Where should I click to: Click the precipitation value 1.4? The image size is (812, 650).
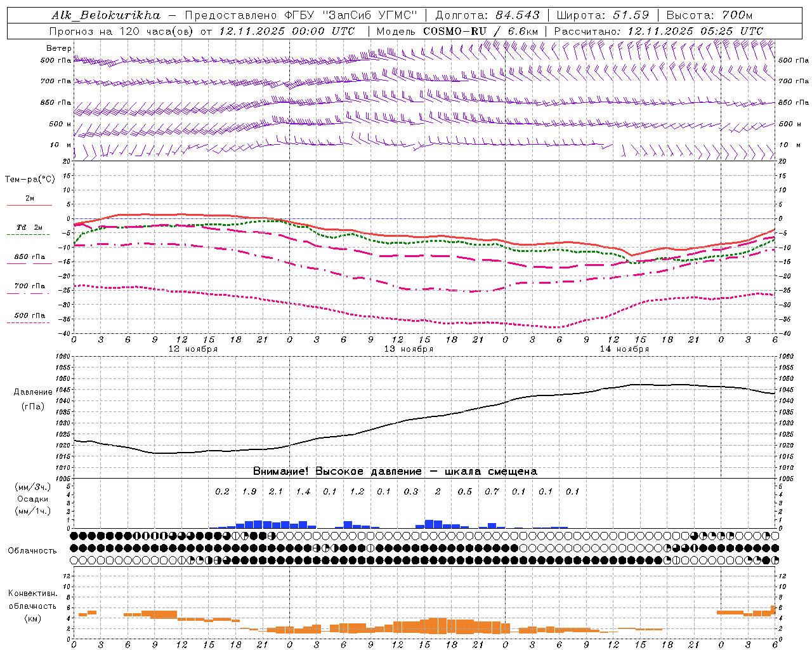303,491
